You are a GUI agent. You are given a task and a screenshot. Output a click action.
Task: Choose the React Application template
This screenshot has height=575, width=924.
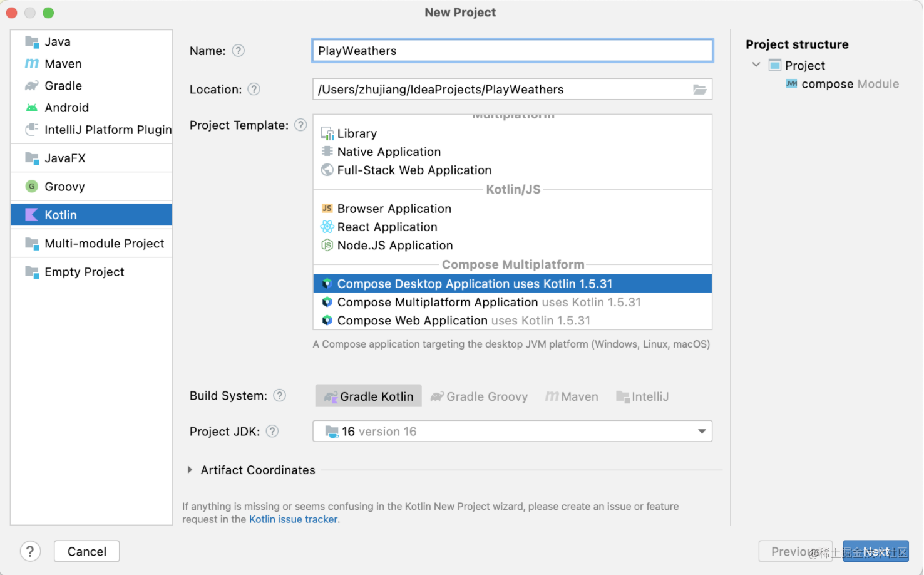point(512,227)
